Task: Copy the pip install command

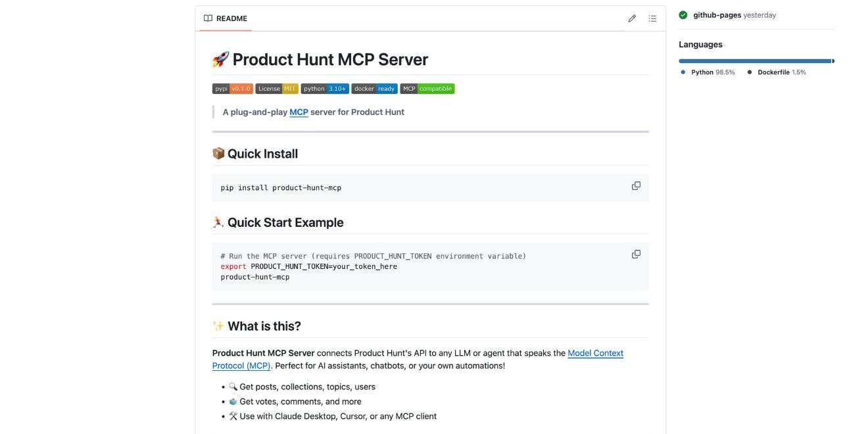Action: [635, 185]
